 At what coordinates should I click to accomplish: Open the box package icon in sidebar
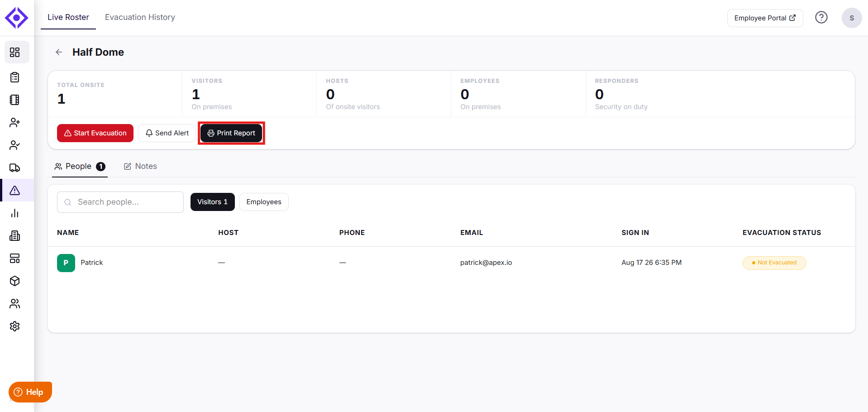15,281
